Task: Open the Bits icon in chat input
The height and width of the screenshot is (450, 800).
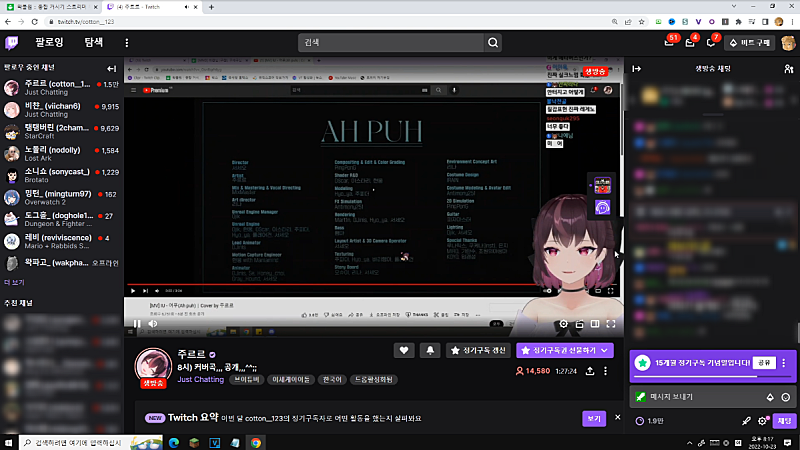Action: tap(770, 397)
